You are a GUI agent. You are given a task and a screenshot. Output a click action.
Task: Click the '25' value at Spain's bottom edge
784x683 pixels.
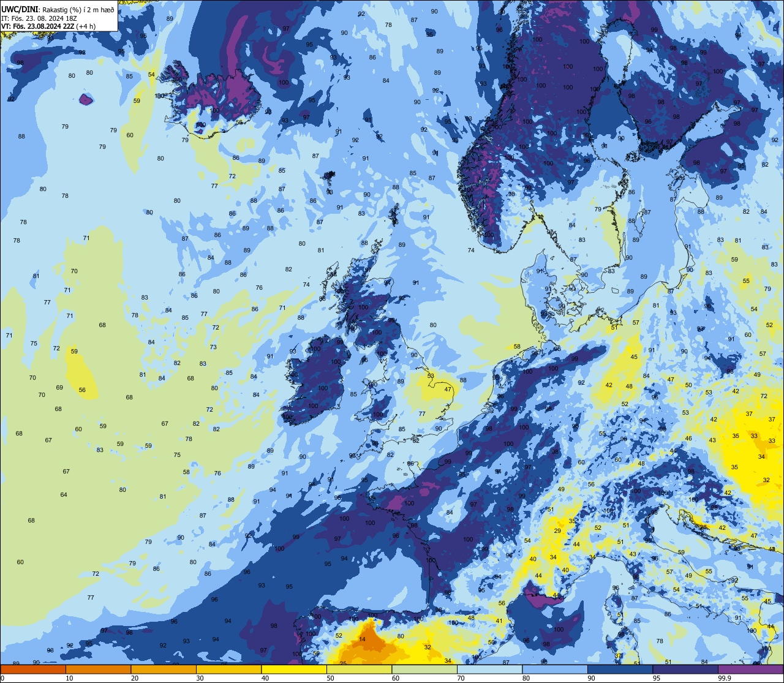[x=343, y=663]
